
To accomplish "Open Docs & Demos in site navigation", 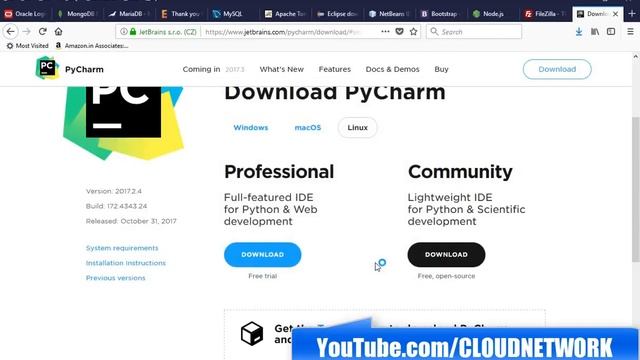I will point(392,69).
